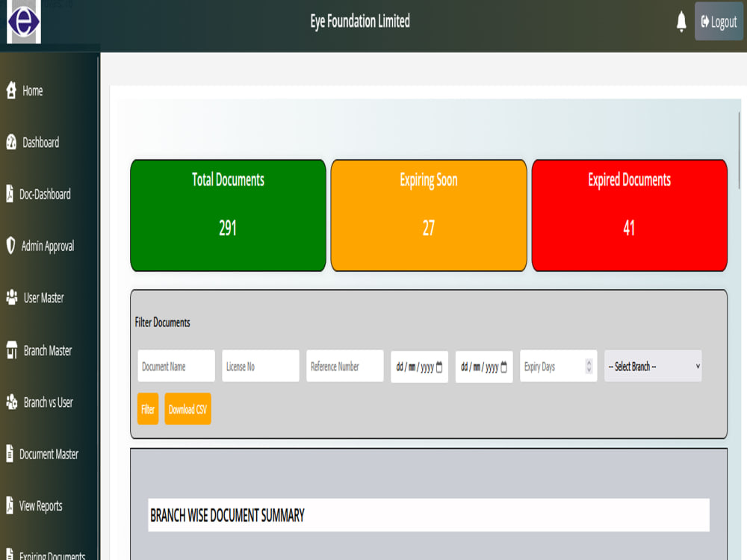Focus the Expiry Days field
Image resolution: width=747 pixels, height=560 pixels.
tap(558, 366)
